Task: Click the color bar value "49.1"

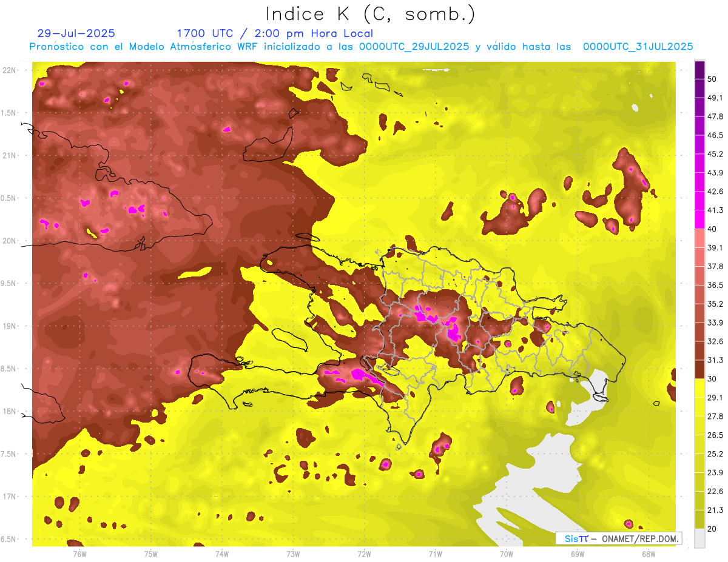Action: pos(715,98)
